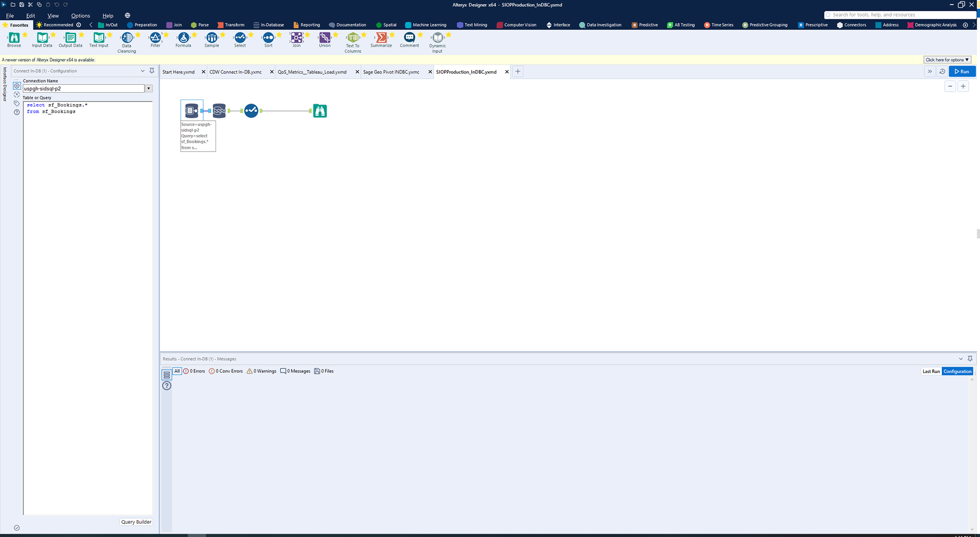
Task: Open the configuration gear tab in side panel
Action: pyautogui.click(x=17, y=86)
